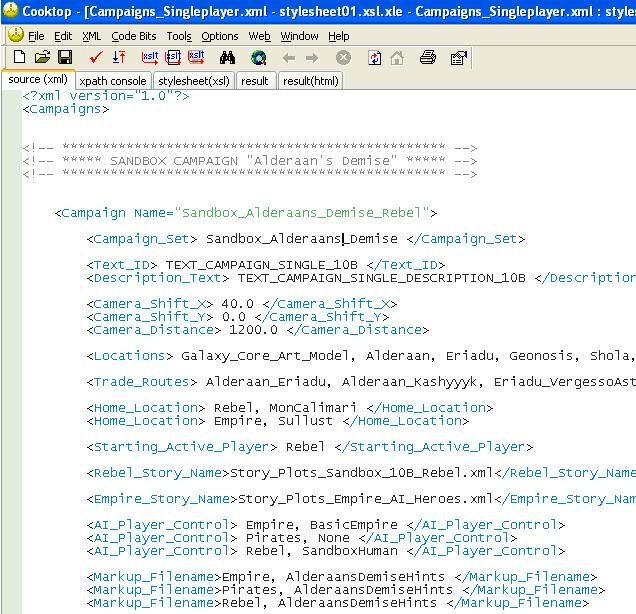Click the home toolbar icon

(397, 58)
